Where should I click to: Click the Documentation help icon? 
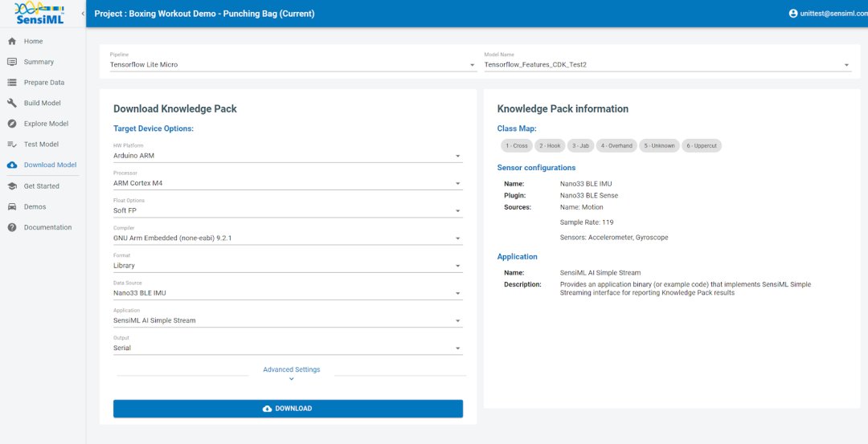(x=12, y=228)
